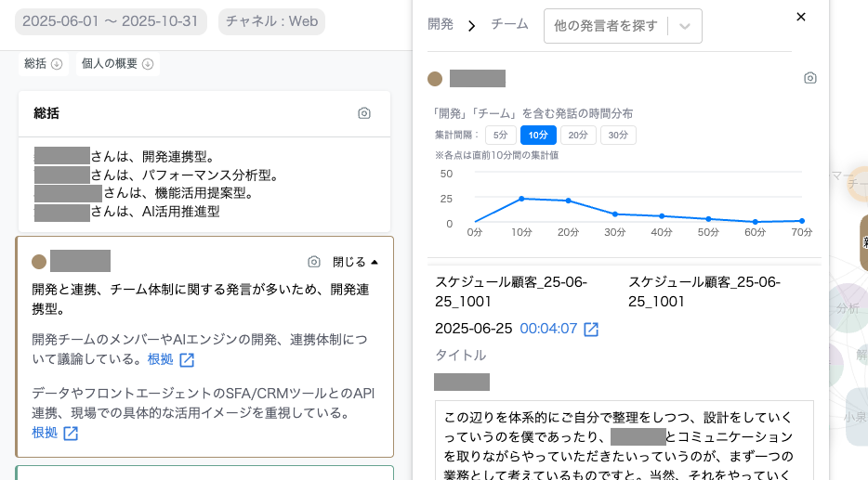Select the 10分 aggregation interval
Screen dimensions: 868x480
pos(538,135)
